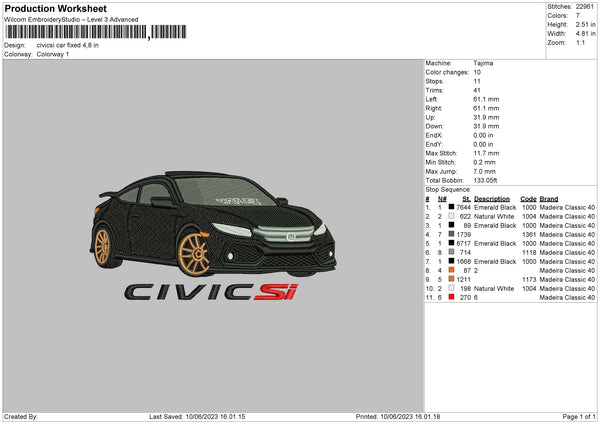
Task: Click the Machine value Tajima
Action: pyautogui.click(x=483, y=63)
